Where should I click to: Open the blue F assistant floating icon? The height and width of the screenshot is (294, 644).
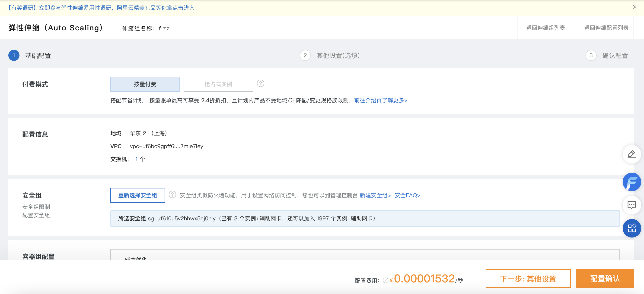(x=632, y=182)
